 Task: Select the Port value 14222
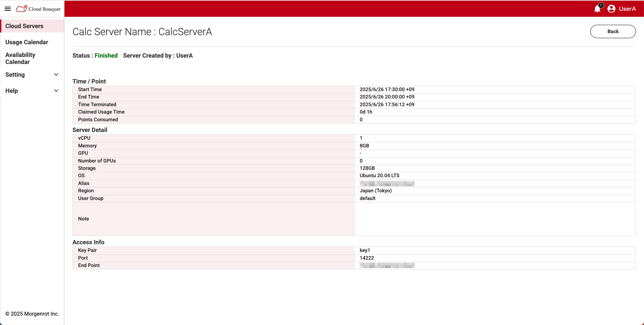367,258
